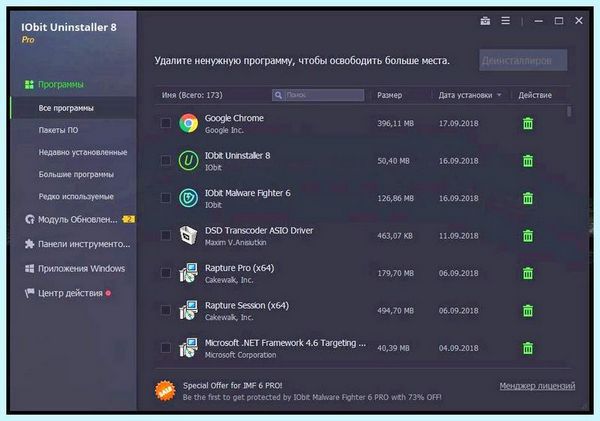This screenshot has height=421, width=600.
Task: Click the orange SALE badge icon
Action: pyautogui.click(x=165, y=391)
